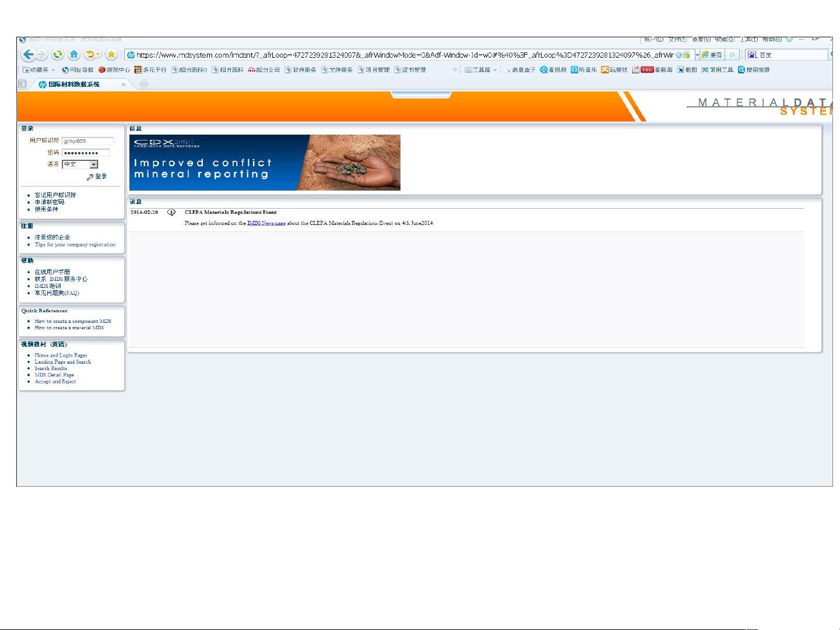Image resolution: width=840 pixels, height=630 pixels.
Task: Open the 证书管理 bookmark
Action: click(x=410, y=70)
